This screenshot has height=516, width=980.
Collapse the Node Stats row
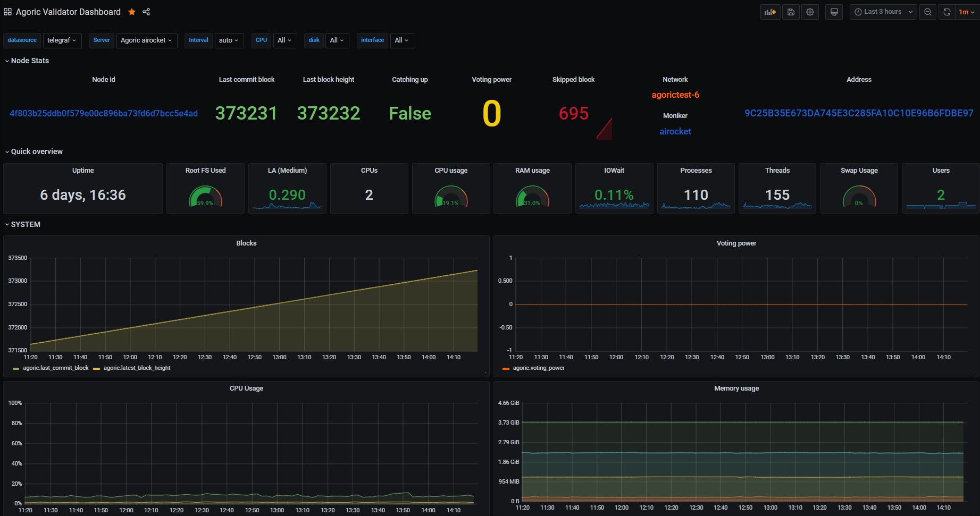tap(27, 61)
